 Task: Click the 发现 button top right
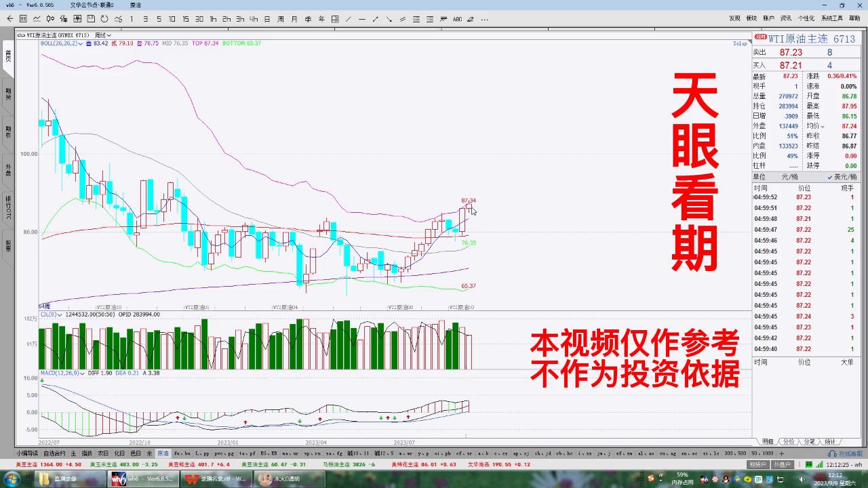click(735, 21)
